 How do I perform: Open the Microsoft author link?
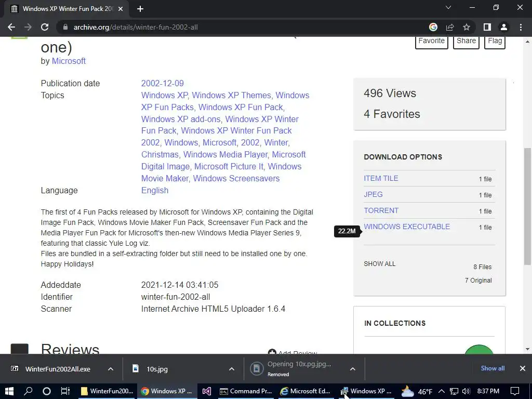click(69, 61)
